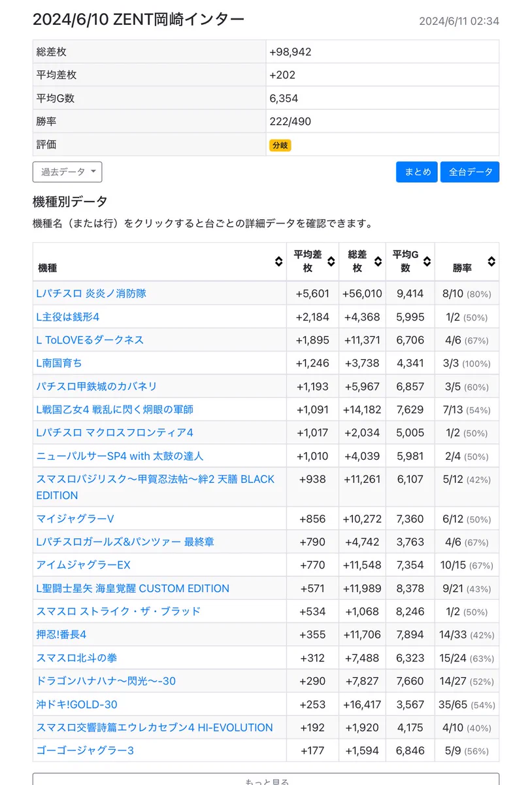Click the まとめ button
The width and height of the screenshot is (532, 785).
[417, 172]
